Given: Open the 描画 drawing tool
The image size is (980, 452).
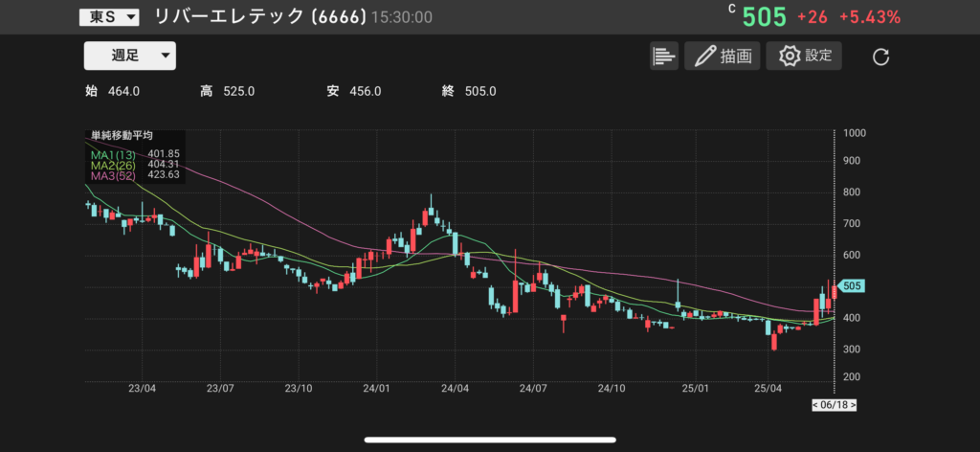Looking at the screenshot, I should click(722, 56).
